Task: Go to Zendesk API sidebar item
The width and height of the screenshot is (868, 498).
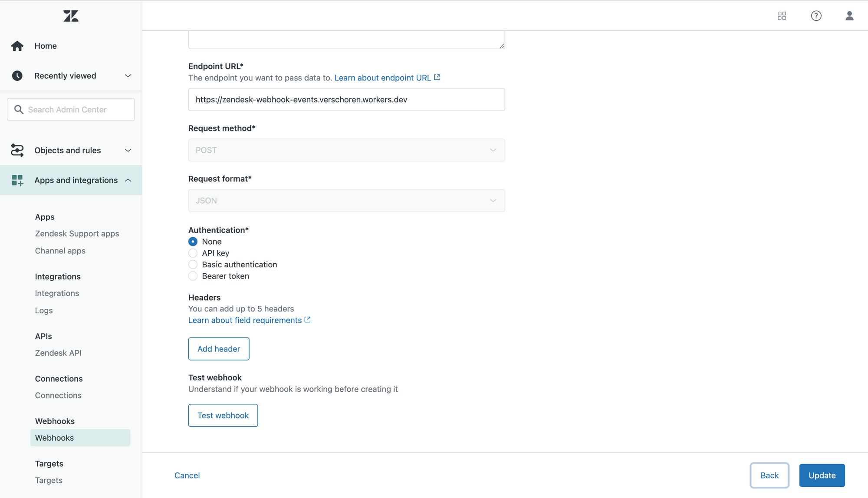Action: [58, 353]
